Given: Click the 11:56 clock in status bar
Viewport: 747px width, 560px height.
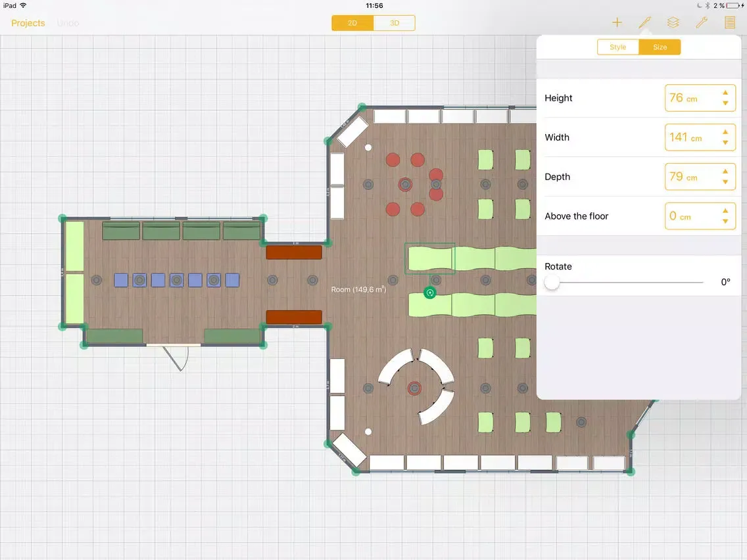Looking at the screenshot, I should pos(374,6).
